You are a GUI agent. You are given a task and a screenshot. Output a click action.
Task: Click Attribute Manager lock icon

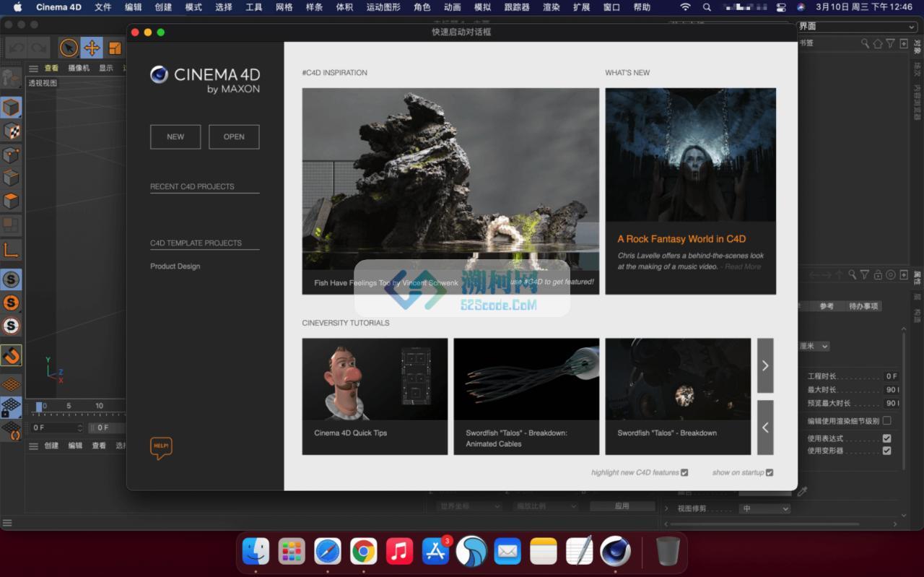(878, 274)
